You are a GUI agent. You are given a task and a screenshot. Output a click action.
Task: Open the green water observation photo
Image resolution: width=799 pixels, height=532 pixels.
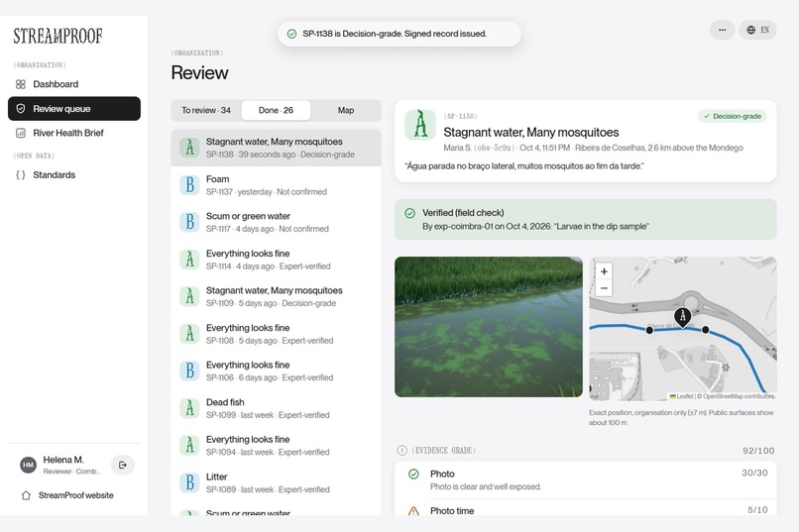489,327
